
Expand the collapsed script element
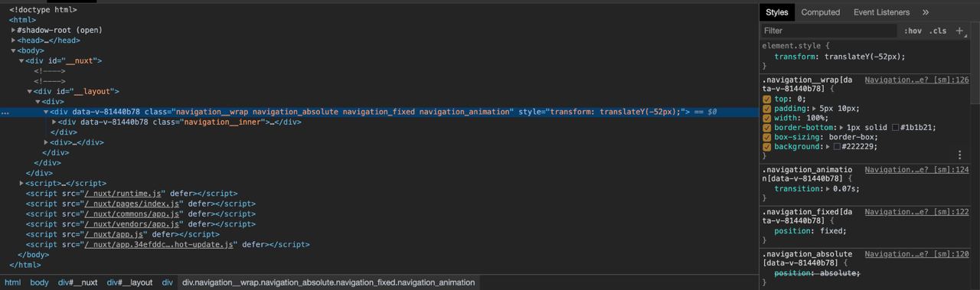coord(21,183)
